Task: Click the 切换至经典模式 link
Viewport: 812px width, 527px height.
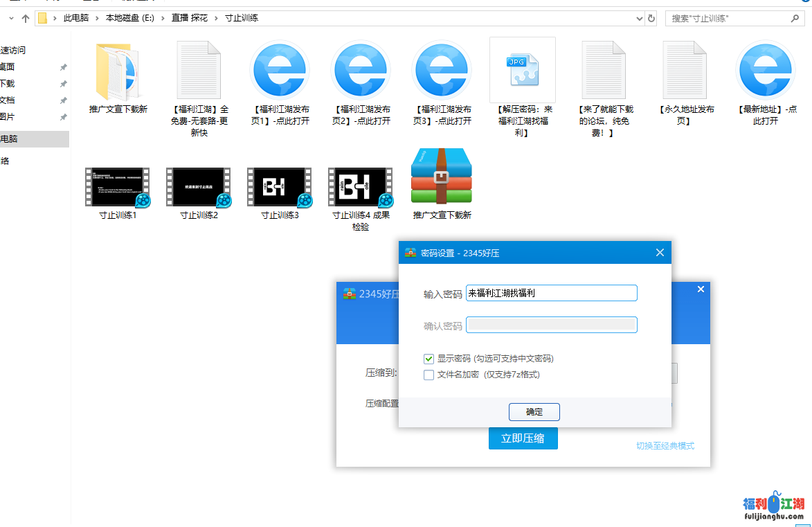Action: tap(665, 446)
